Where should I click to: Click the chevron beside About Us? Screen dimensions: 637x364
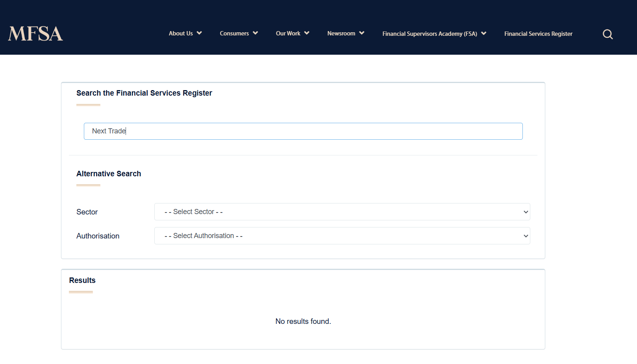point(199,33)
